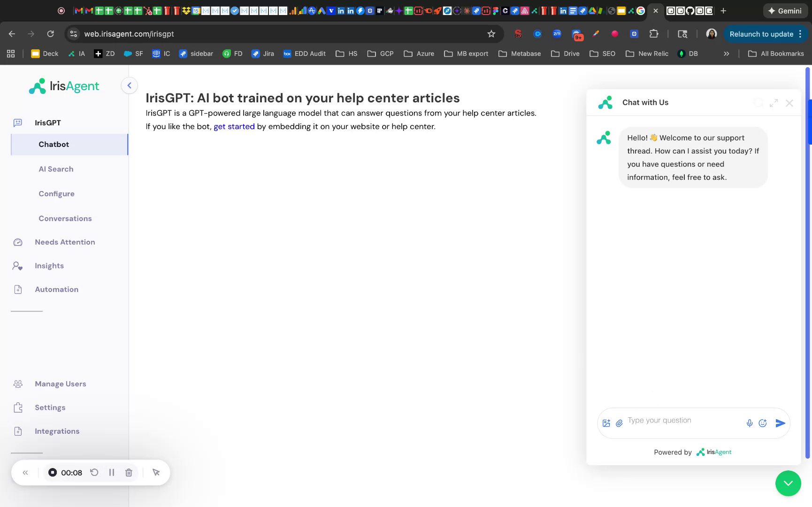Collapse the IrisAgent sidebar with the chevron button
This screenshot has width=812, height=507.
(x=129, y=85)
